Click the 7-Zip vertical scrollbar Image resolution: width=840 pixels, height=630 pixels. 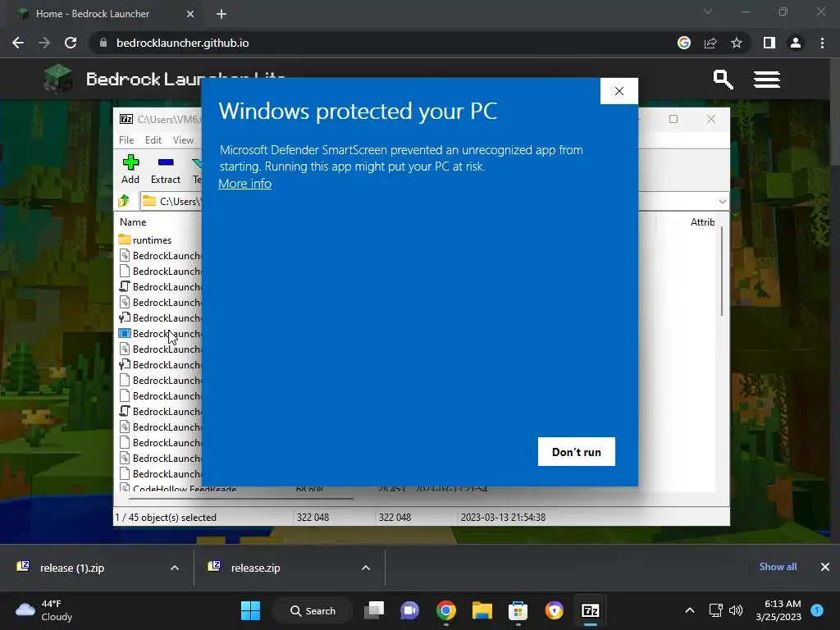click(x=722, y=271)
